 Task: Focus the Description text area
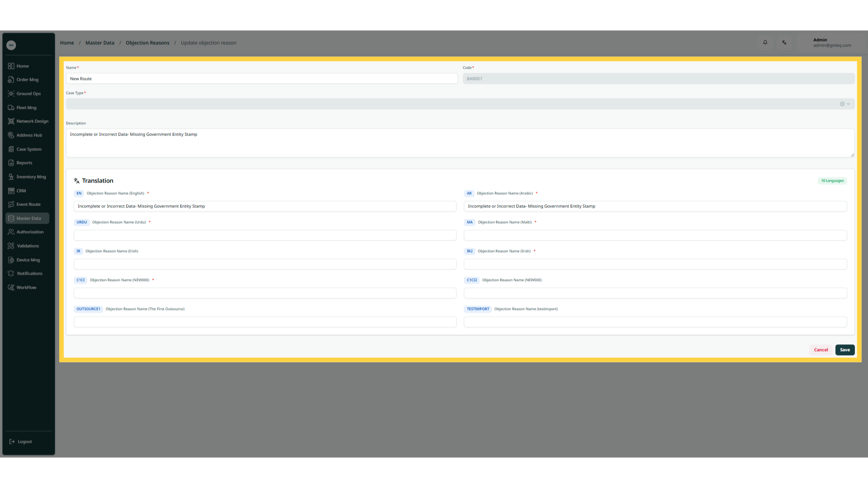click(x=460, y=143)
